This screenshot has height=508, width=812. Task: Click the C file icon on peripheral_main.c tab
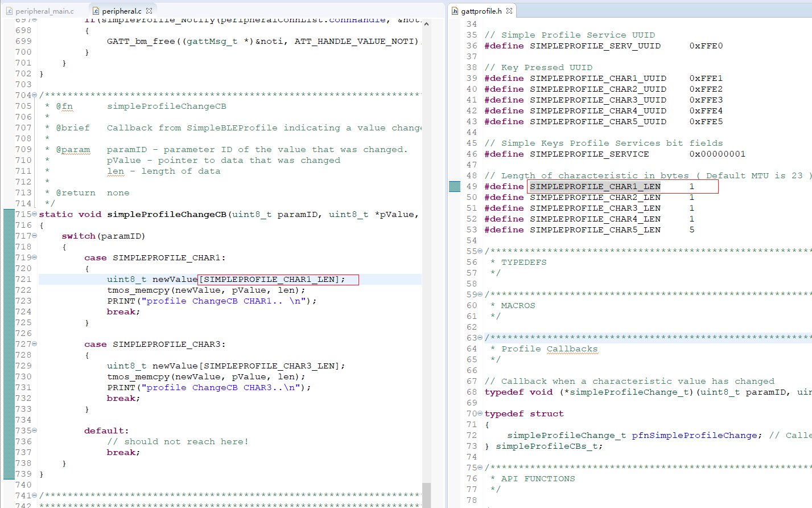(x=9, y=11)
